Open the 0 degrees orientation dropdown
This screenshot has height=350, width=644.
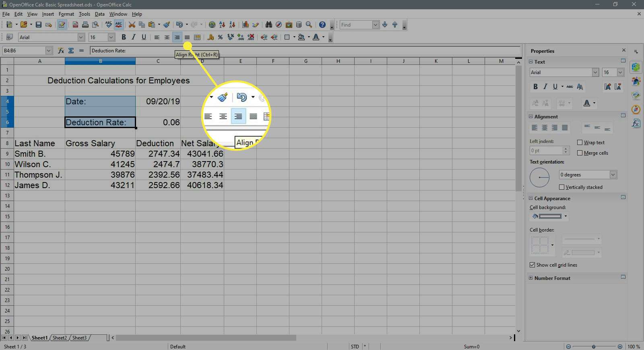613,174
